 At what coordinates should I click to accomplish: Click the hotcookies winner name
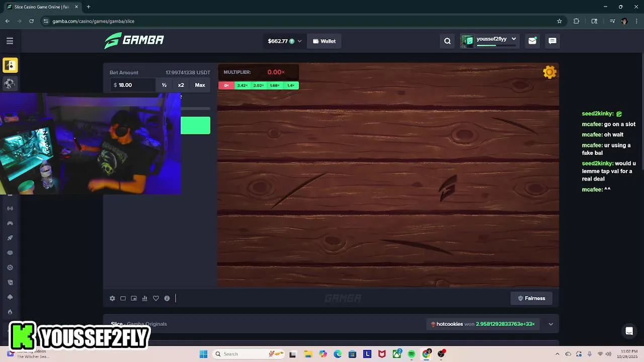click(x=450, y=324)
